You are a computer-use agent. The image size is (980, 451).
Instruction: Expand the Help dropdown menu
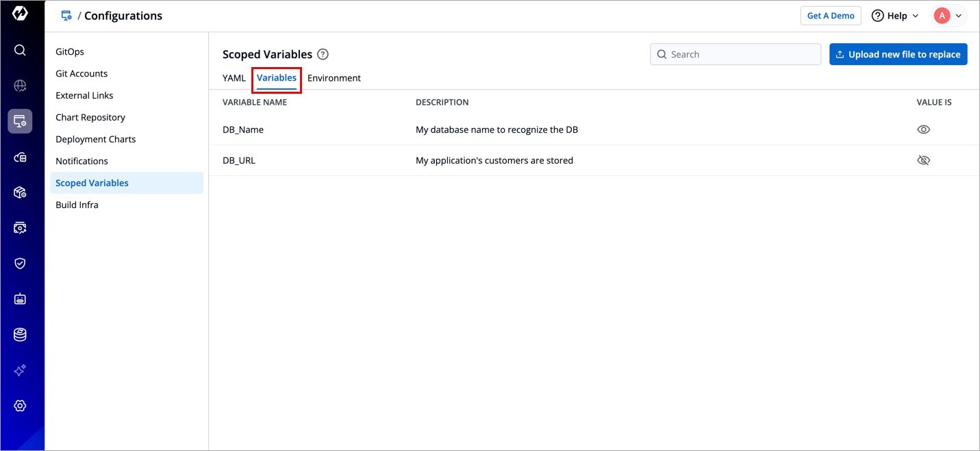[x=895, y=16]
